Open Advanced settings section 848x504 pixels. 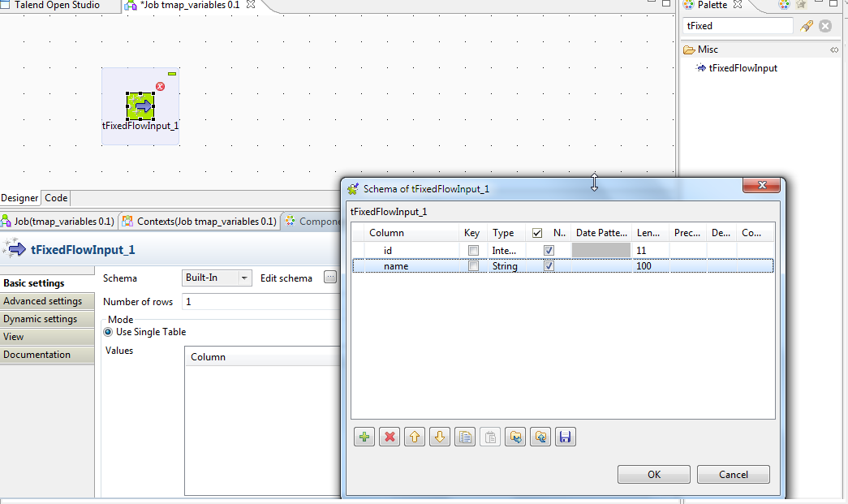[47, 301]
